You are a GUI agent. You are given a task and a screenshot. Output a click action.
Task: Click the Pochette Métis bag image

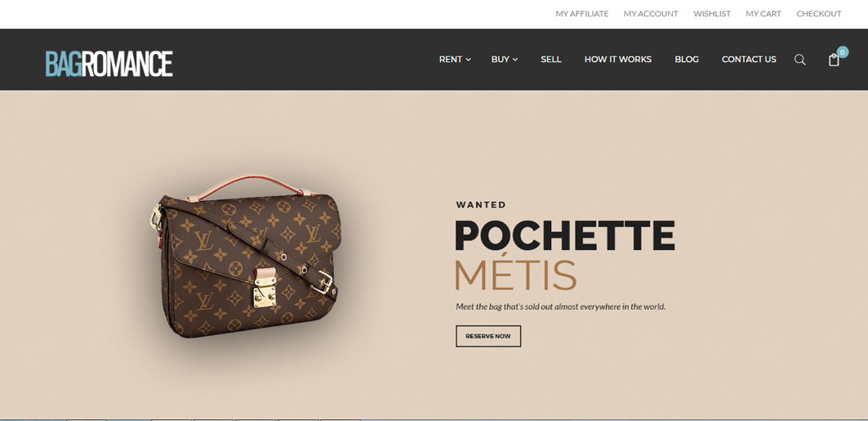245,256
